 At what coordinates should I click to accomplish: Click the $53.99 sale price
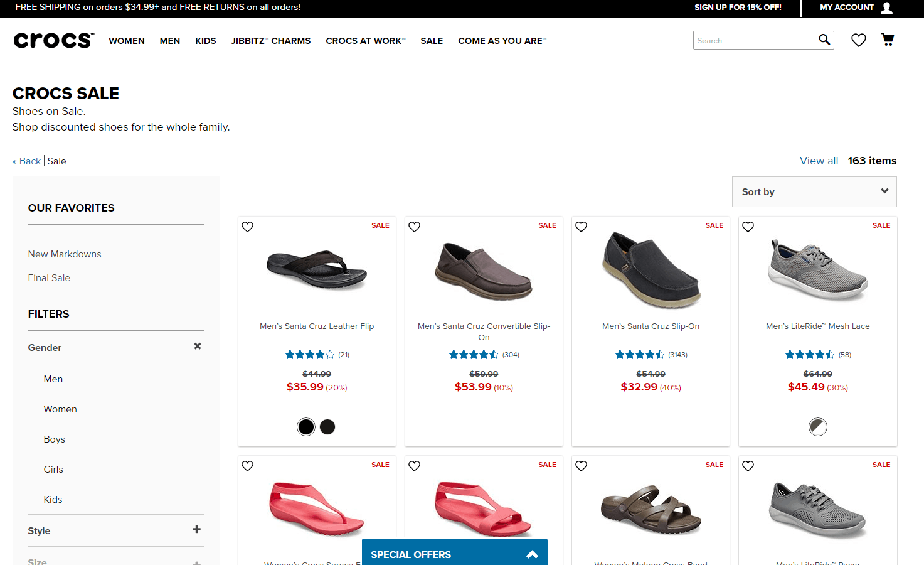(x=473, y=387)
